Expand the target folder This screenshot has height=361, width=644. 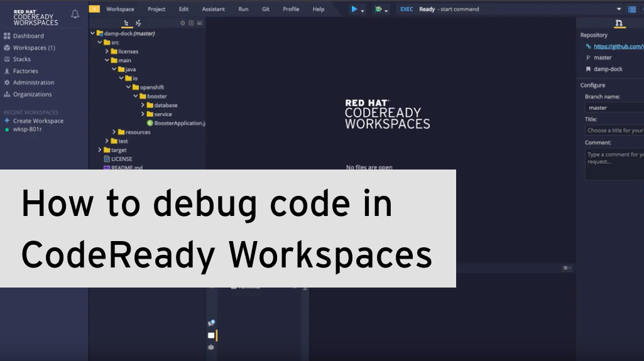[x=100, y=150]
